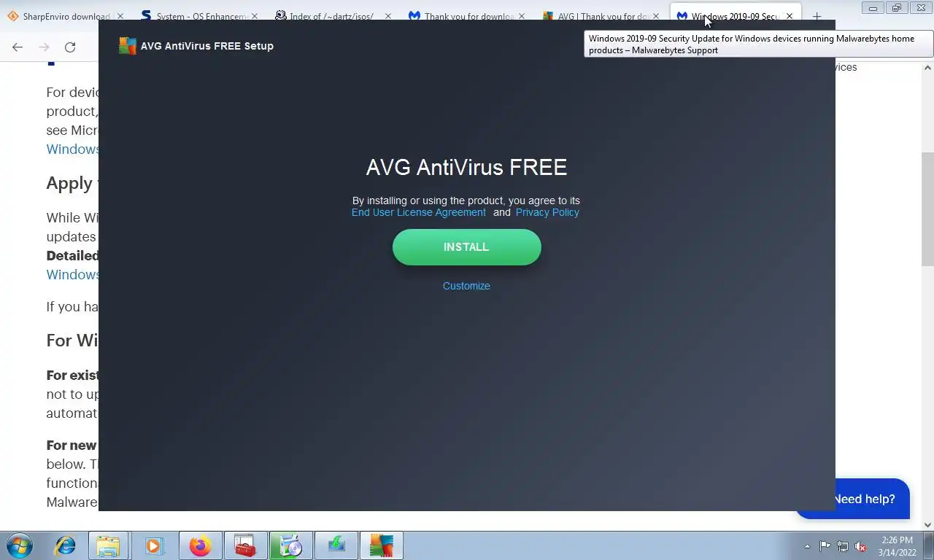
Task: Close the Windows 2019-09 Security tab
Action: (789, 16)
